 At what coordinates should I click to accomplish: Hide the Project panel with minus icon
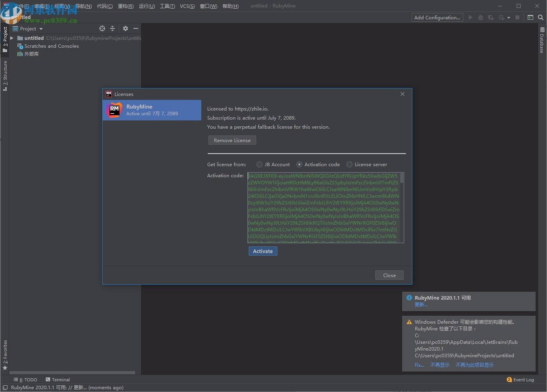point(136,28)
